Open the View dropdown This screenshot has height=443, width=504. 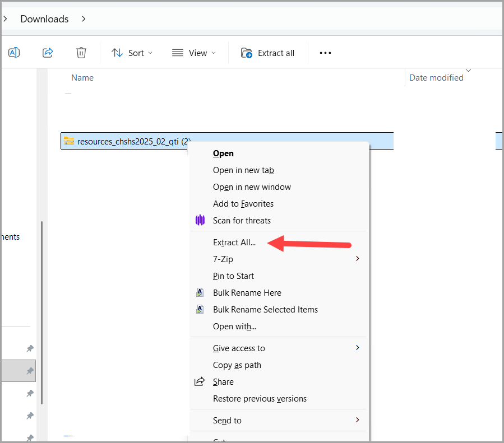[193, 53]
